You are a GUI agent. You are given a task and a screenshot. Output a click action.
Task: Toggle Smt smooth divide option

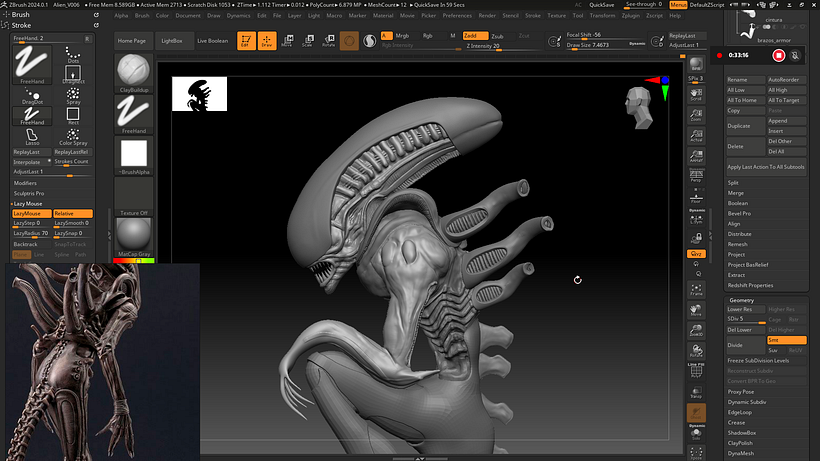787,340
